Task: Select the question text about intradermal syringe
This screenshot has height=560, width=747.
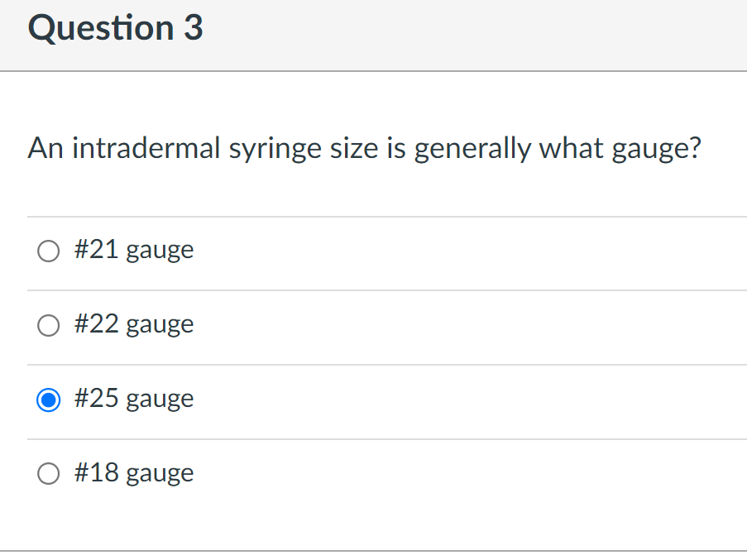Action: pos(364,149)
